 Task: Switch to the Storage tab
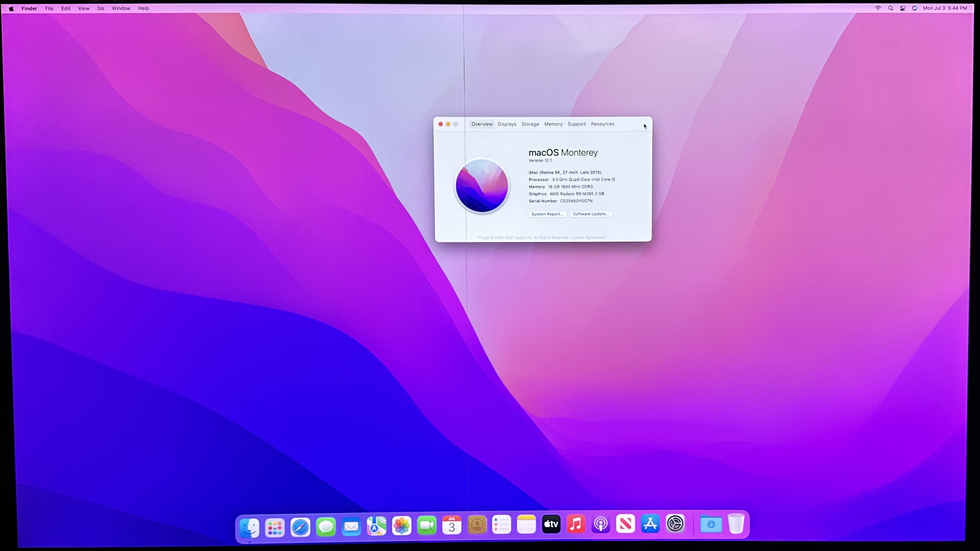[530, 124]
